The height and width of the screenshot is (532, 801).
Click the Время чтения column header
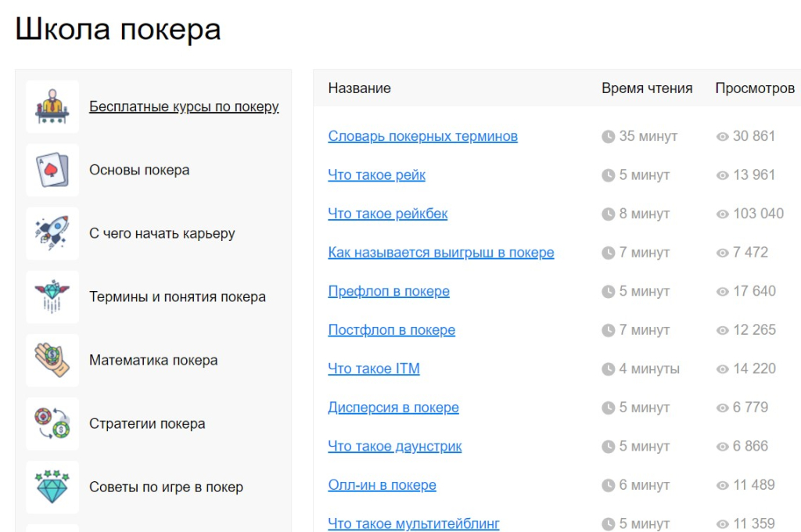coord(647,88)
